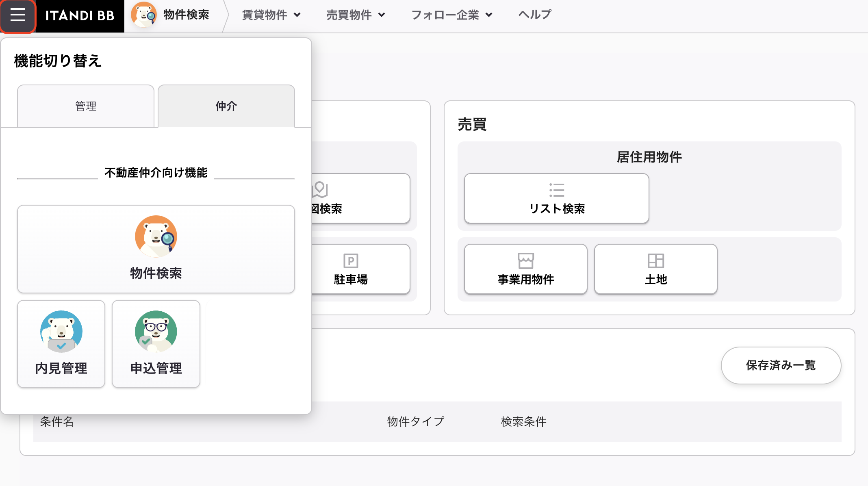Switch to the 仲介 tab
Screen dimensions: 868x486
(226, 106)
